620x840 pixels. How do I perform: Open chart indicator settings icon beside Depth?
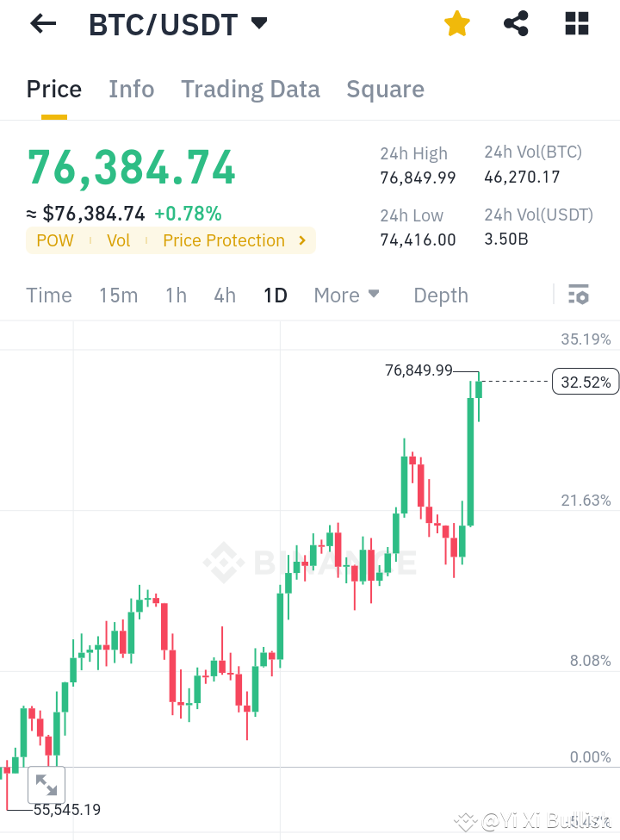pyautogui.click(x=577, y=295)
